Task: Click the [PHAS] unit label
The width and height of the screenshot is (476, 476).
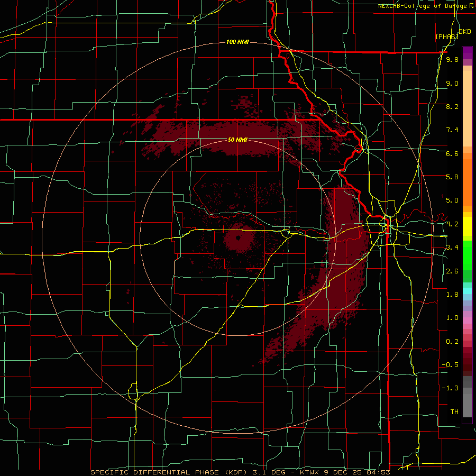Action: tap(447, 36)
